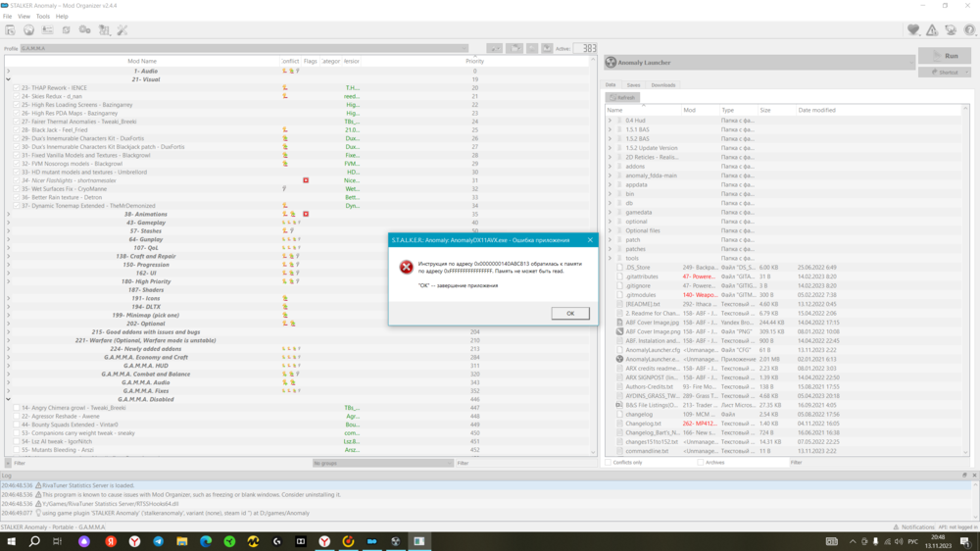Open Telegram from the taskbar
The width and height of the screenshot is (980, 551).
coord(159,541)
